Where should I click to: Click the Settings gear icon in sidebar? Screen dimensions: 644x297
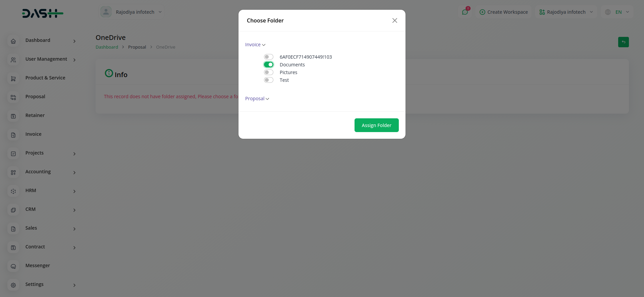(13, 285)
